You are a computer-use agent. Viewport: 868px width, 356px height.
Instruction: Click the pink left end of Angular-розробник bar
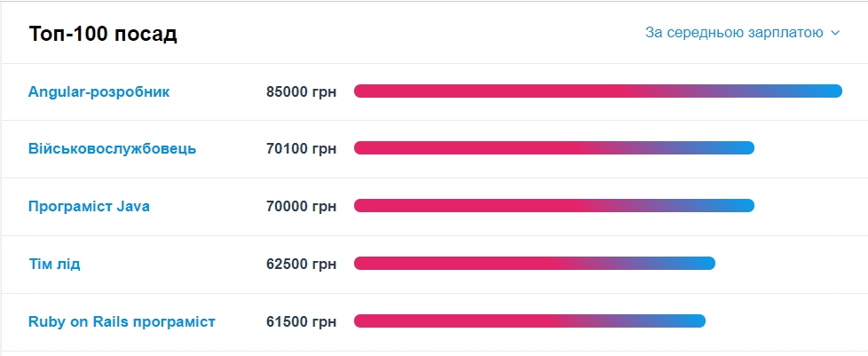366,91
